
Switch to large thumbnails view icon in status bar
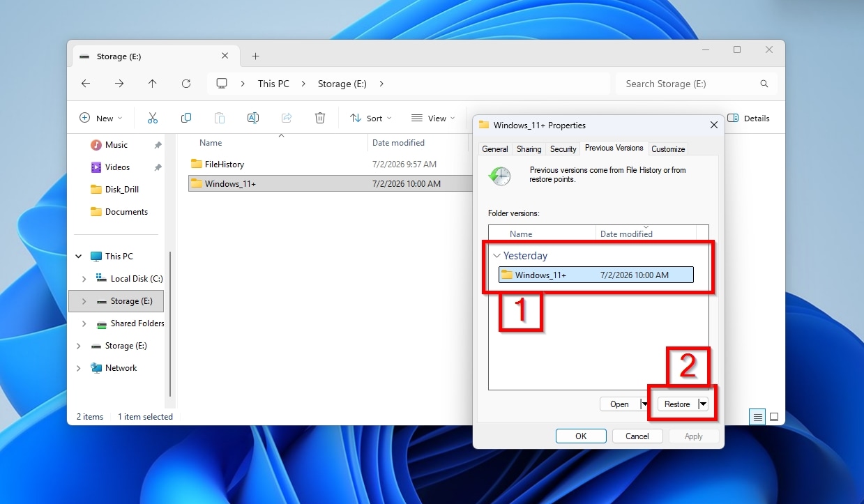coord(773,417)
